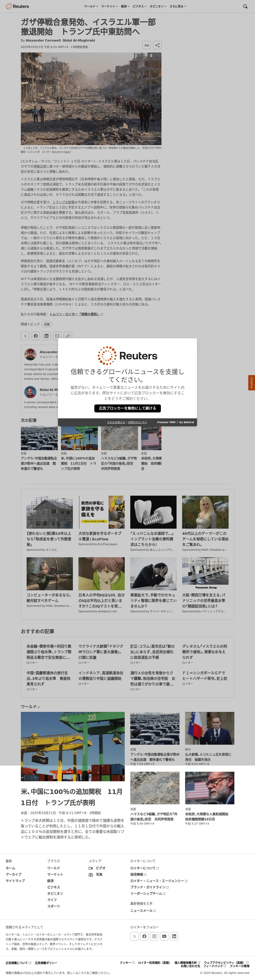Expand the ワールド navigation dropdown

(91, 7)
